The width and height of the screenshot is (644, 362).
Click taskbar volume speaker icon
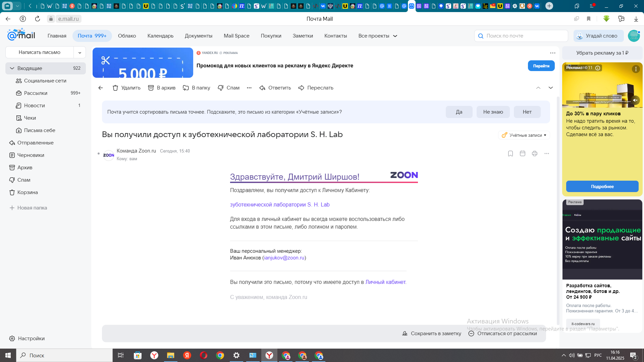click(x=572, y=355)
